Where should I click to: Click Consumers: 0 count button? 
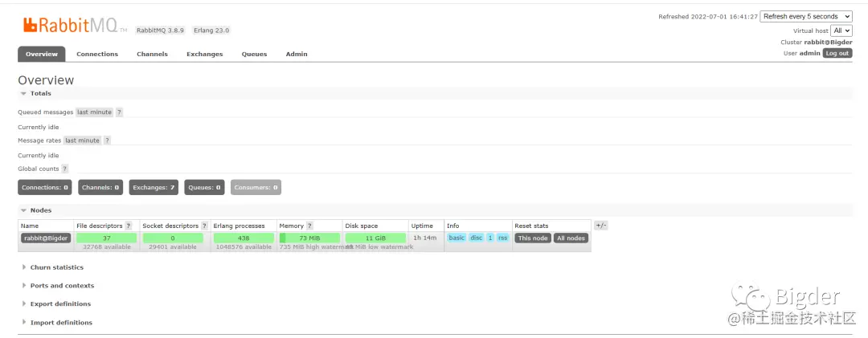coord(256,188)
